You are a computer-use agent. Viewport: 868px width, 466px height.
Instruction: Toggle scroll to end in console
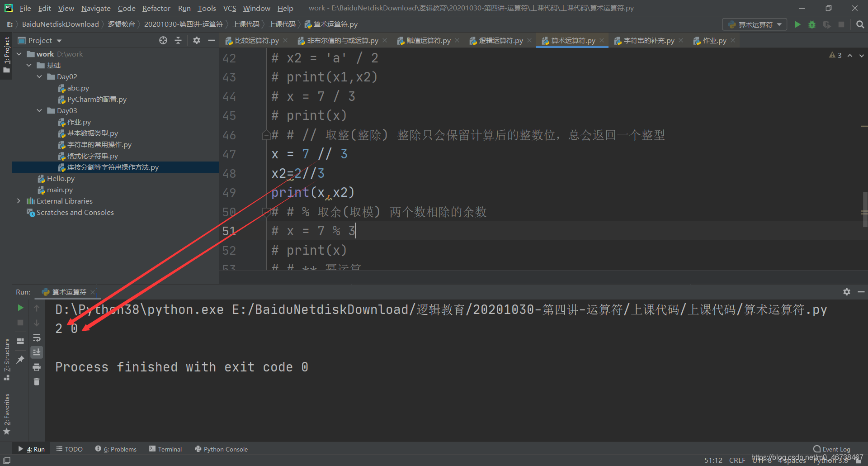coord(37,352)
